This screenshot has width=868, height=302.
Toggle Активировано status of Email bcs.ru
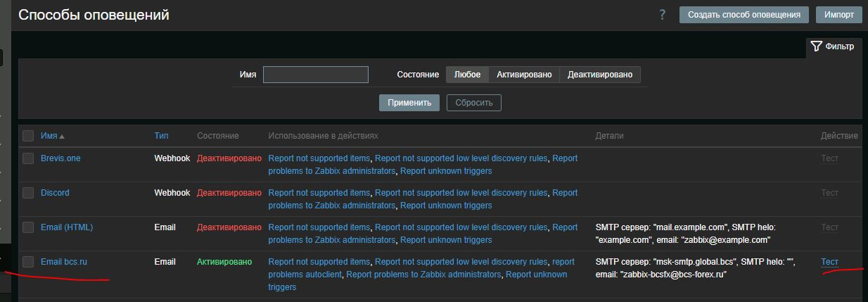click(x=224, y=262)
